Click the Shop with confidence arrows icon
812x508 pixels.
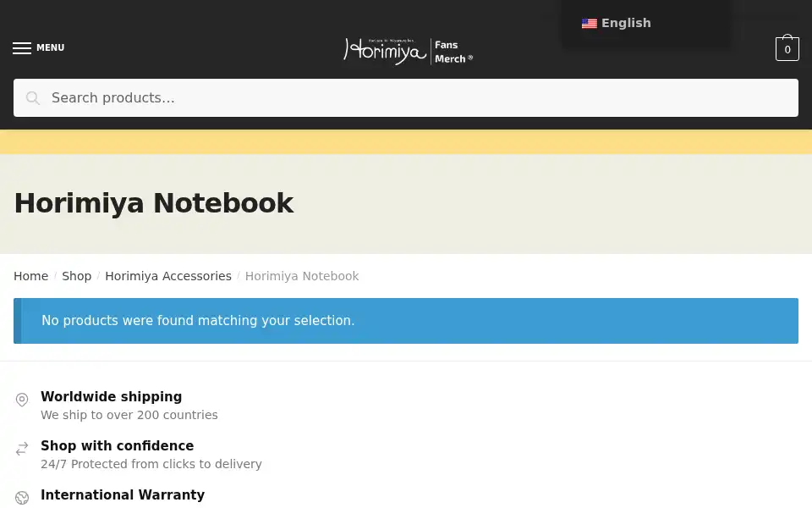22,449
